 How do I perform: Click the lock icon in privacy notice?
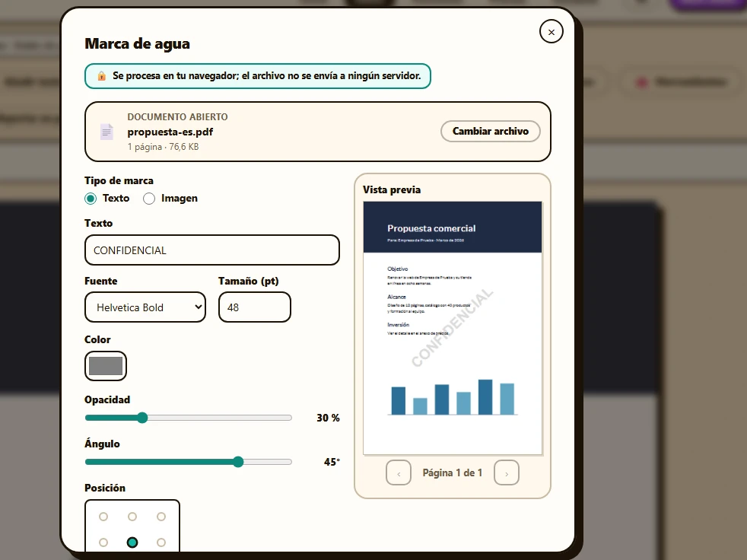pyautogui.click(x=101, y=76)
